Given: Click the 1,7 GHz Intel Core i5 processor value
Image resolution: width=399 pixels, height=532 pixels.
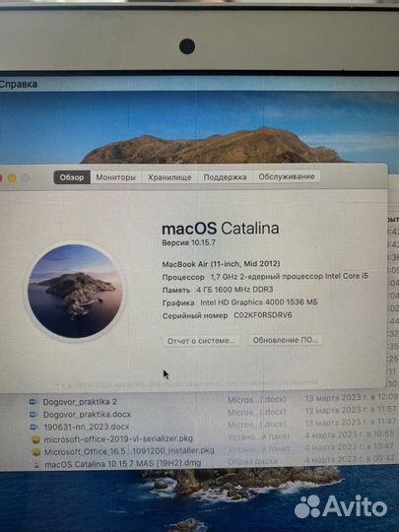Looking at the screenshot, I should [289, 276].
